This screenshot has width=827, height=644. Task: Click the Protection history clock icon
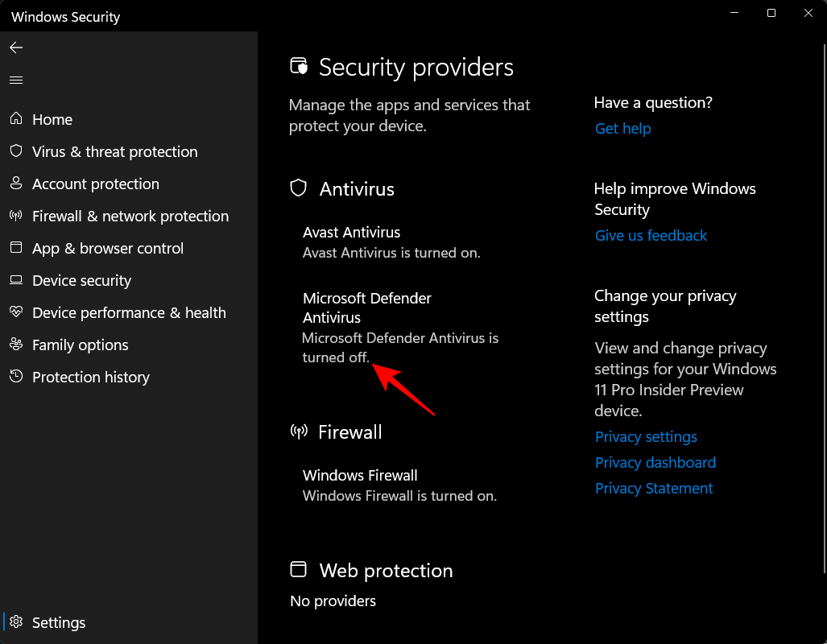click(16, 377)
